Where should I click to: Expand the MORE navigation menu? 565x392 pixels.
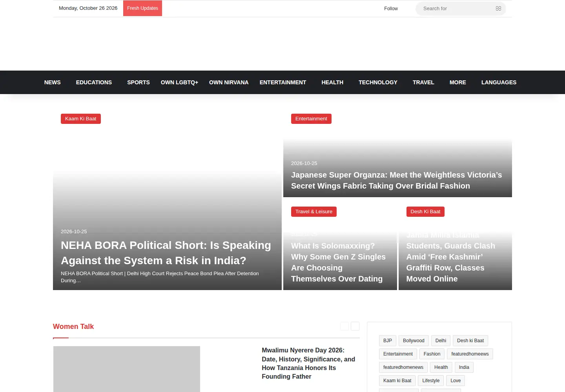click(458, 82)
